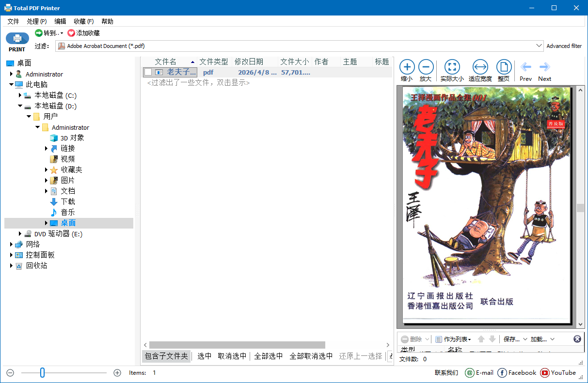Viewport: 588px width, 383px height.
Task: Open the 文件 menu
Action: coord(13,21)
